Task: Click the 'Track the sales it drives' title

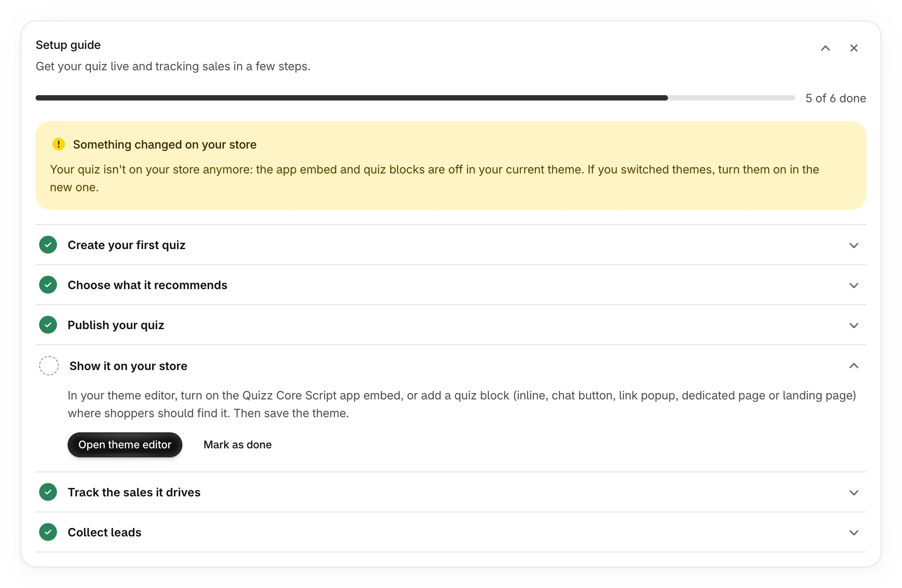Action: 134,492
